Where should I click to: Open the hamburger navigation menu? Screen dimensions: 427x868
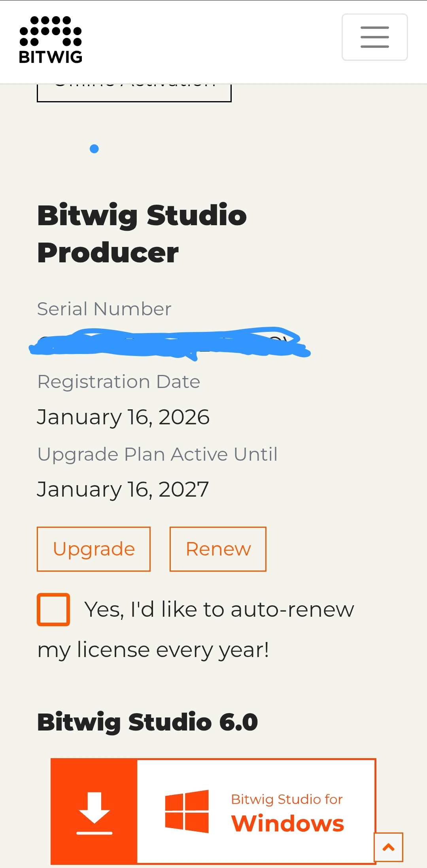[x=374, y=37]
